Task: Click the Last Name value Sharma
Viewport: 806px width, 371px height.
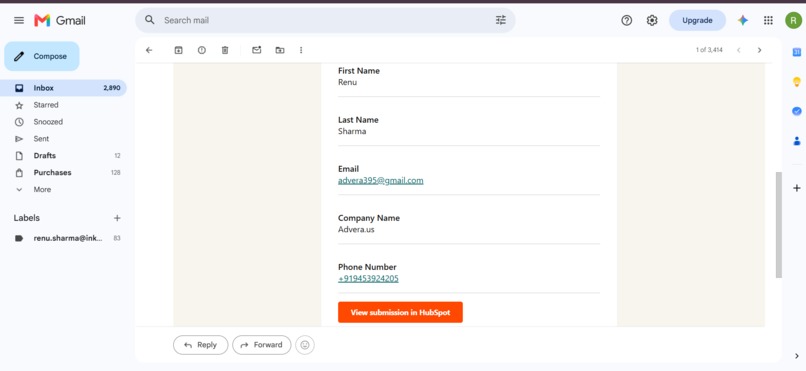Action: tap(352, 131)
